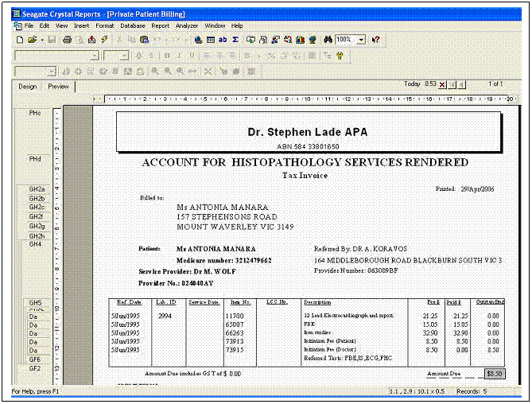Viewport: 532px width, 404px height.
Task: Expand the zoom 100% dropdown arrow
Action: 361,40
